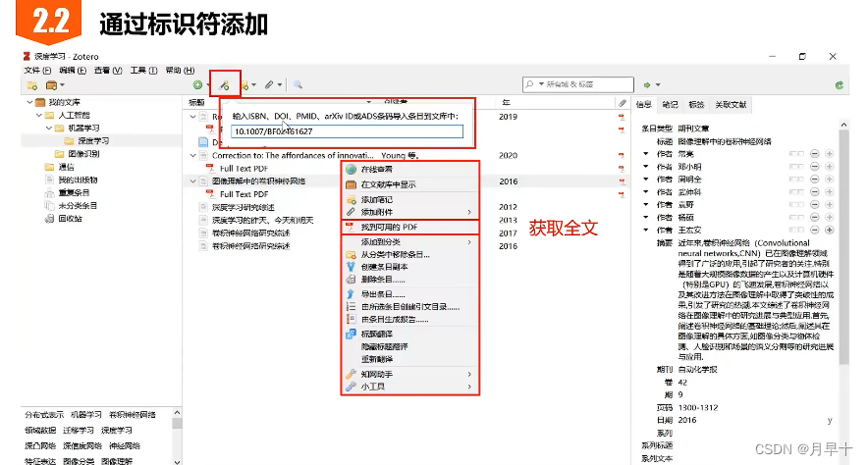Image resolution: width=868 pixels, height=465 pixels.
Task: Click the PDF icon beside 找到可用的 PDF
Action: pos(350,228)
